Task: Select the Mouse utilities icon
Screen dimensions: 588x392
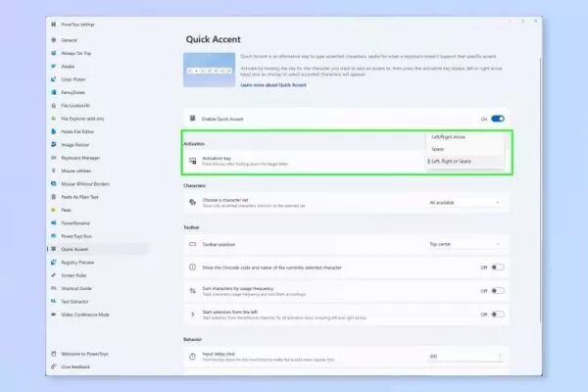Action: 54,171
